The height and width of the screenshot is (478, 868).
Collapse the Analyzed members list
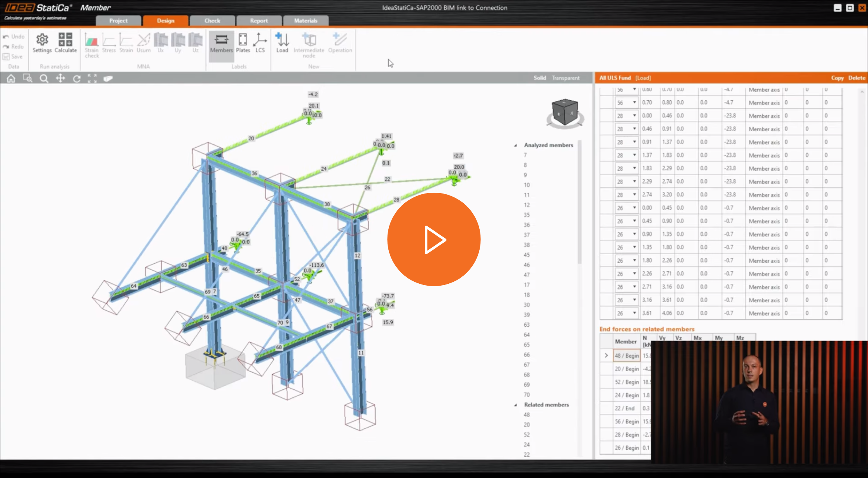516,145
